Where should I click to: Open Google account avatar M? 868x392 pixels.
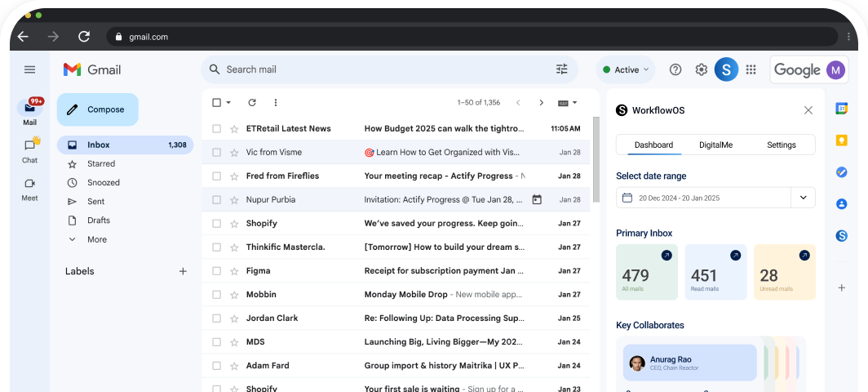click(836, 70)
